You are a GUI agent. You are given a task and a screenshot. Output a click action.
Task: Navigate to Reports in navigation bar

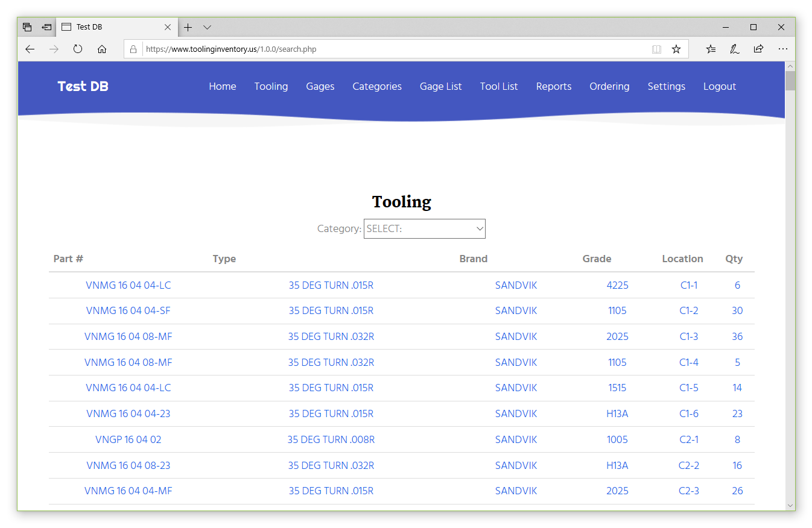553,86
